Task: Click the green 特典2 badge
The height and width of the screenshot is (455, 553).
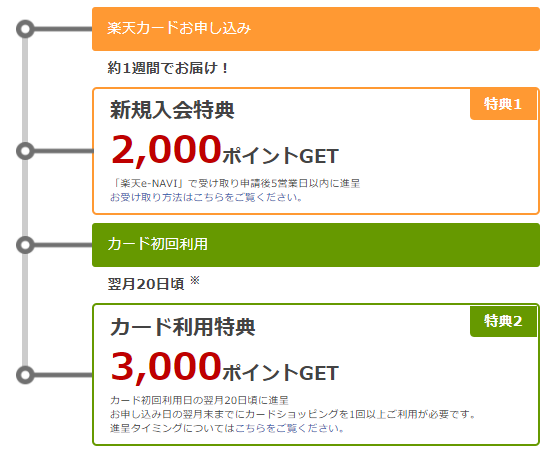Action: coord(503,321)
